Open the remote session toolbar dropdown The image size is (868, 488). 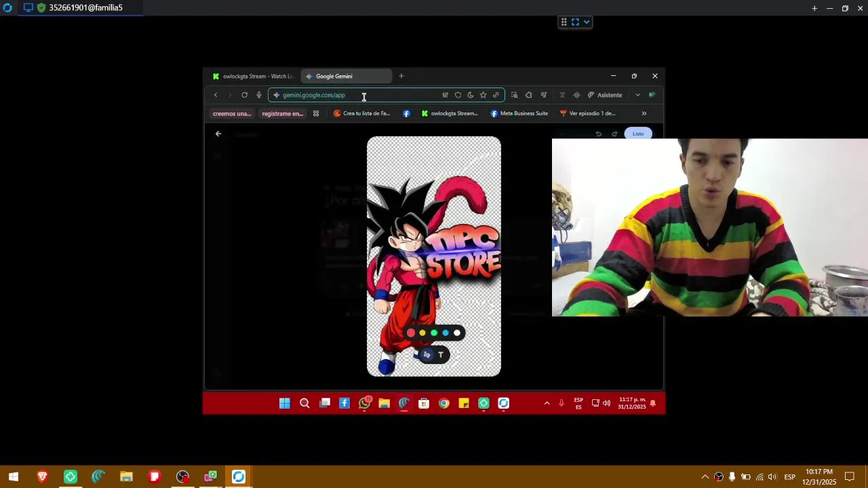tap(587, 22)
